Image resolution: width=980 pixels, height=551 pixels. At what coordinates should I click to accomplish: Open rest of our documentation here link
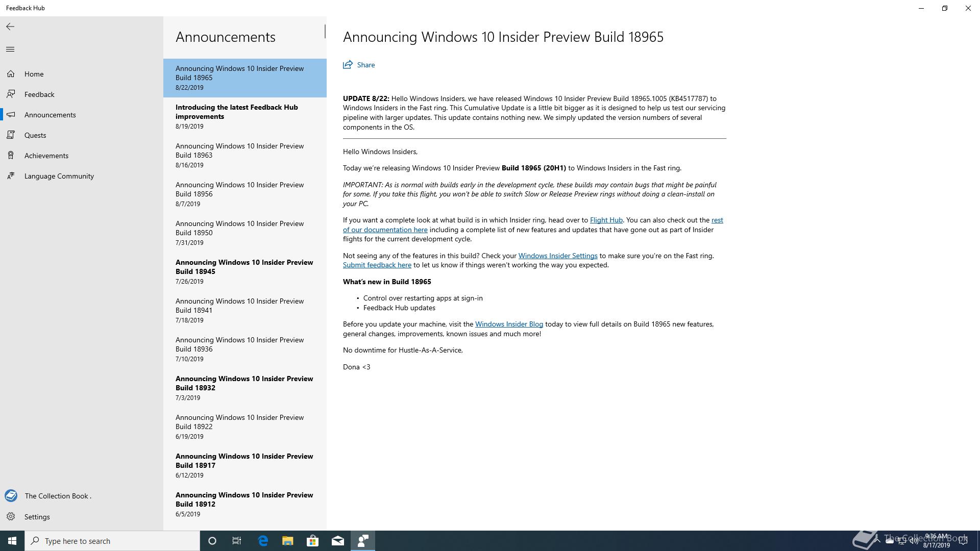pyautogui.click(x=385, y=230)
